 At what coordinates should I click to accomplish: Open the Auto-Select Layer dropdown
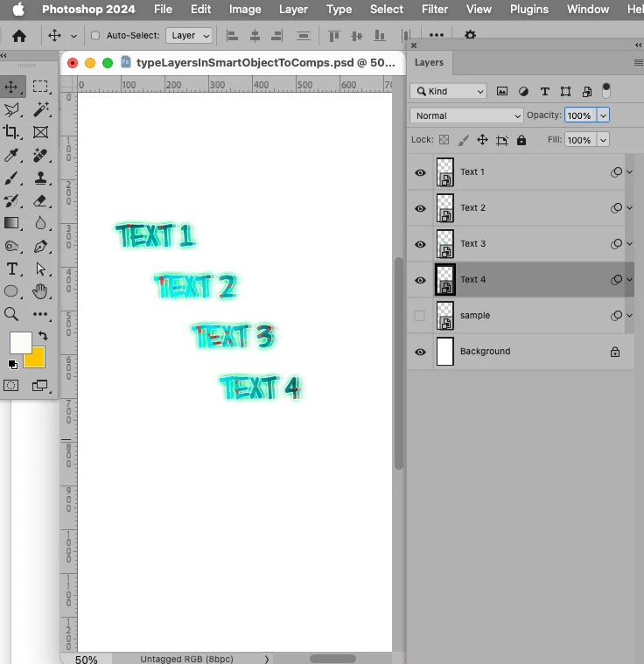coord(189,36)
